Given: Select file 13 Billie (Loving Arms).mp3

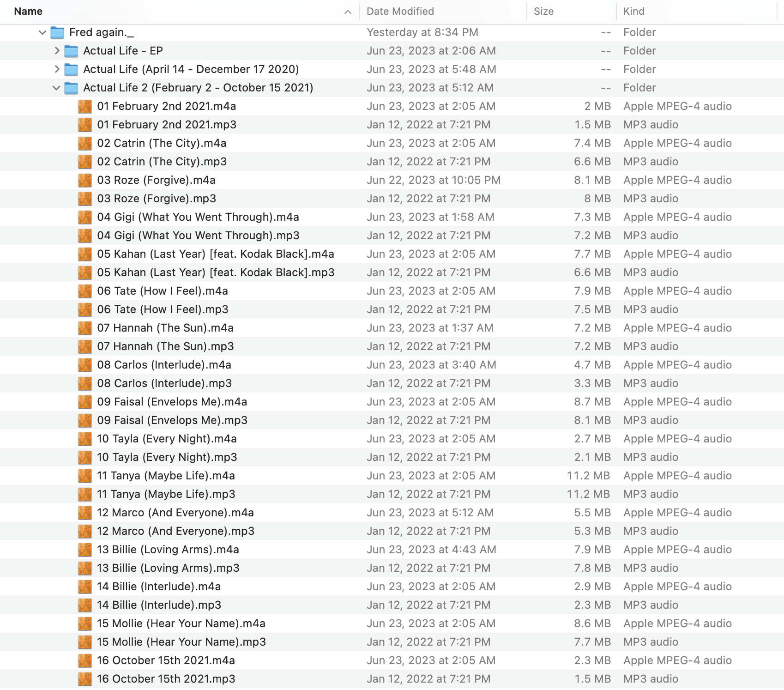Looking at the screenshot, I should 168,568.
